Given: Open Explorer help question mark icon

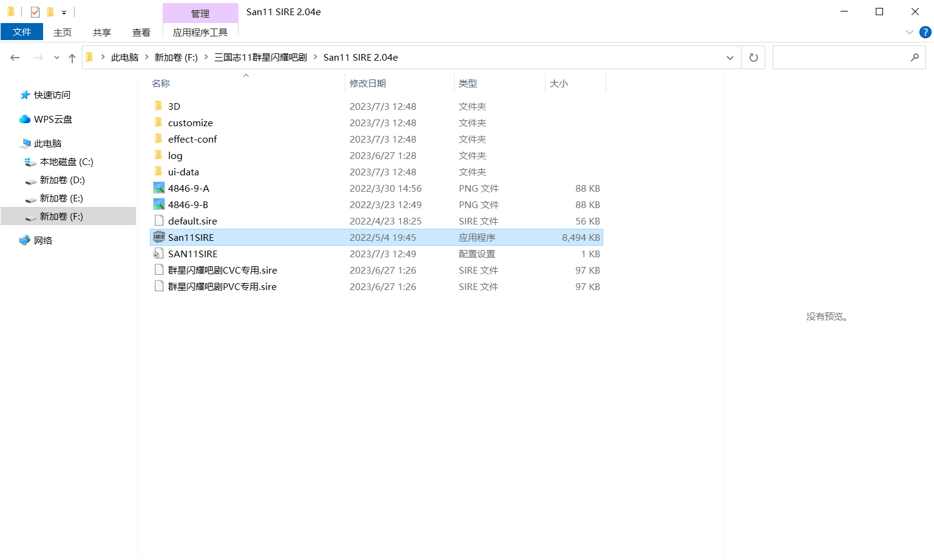Looking at the screenshot, I should [926, 32].
